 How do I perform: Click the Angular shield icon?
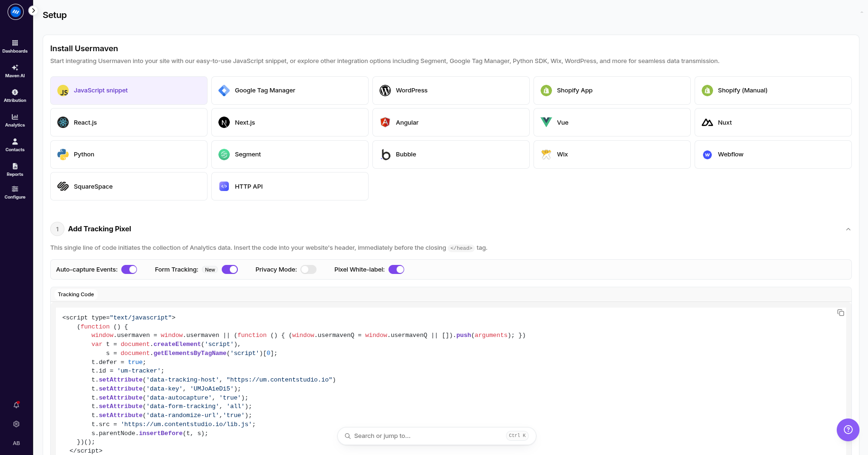tap(385, 122)
